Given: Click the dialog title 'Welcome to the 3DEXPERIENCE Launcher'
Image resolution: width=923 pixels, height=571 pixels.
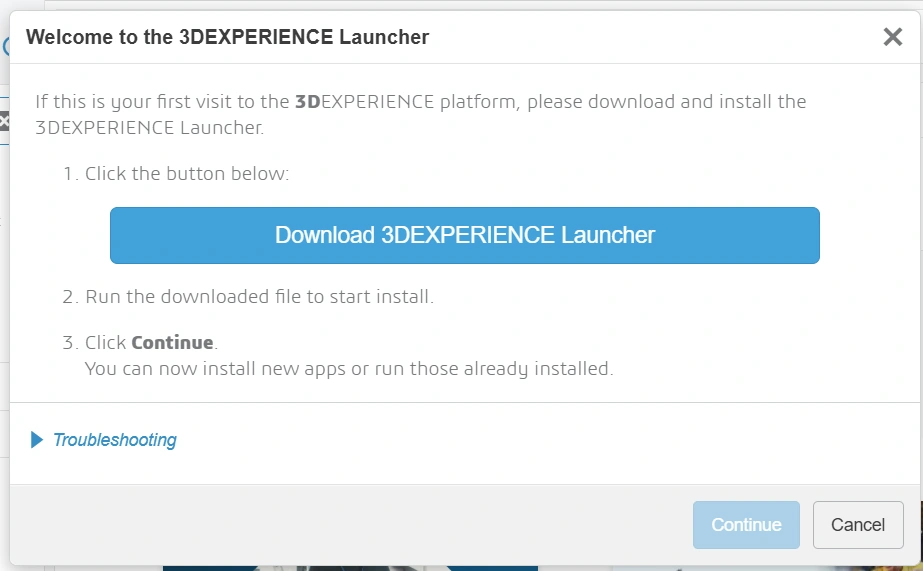Looking at the screenshot, I should pyautogui.click(x=227, y=37).
